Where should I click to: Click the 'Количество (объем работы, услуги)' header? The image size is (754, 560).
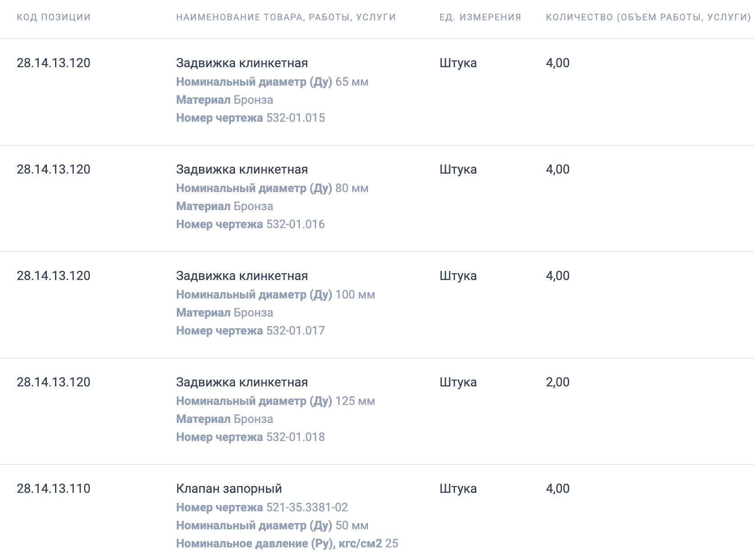point(648,17)
